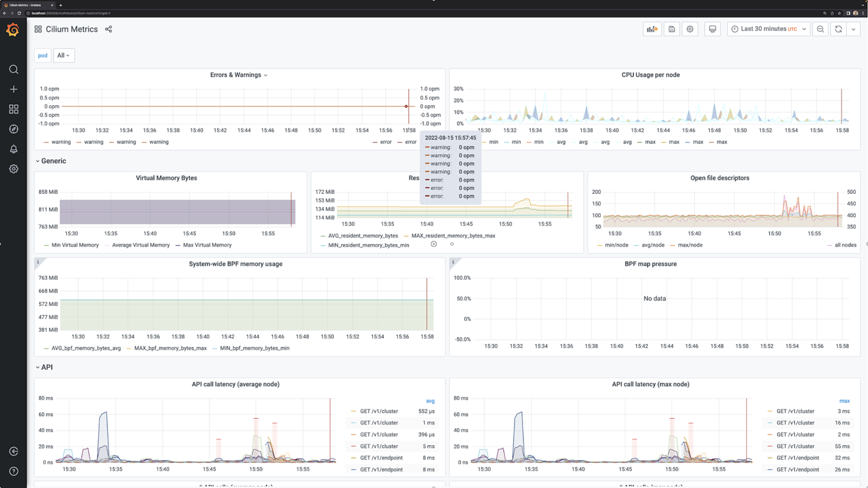Cycle view mode with the monitor icon
868x488 pixels.
[712, 29]
